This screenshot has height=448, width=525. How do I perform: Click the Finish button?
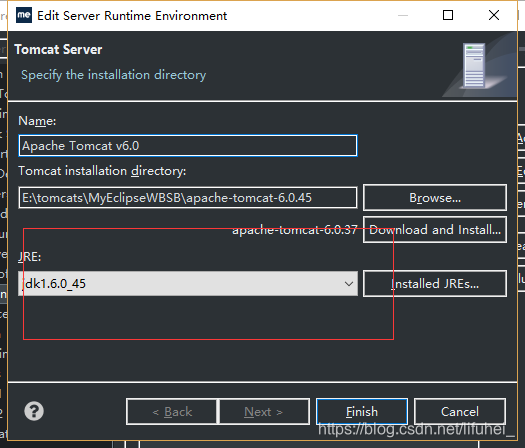[362, 412]
